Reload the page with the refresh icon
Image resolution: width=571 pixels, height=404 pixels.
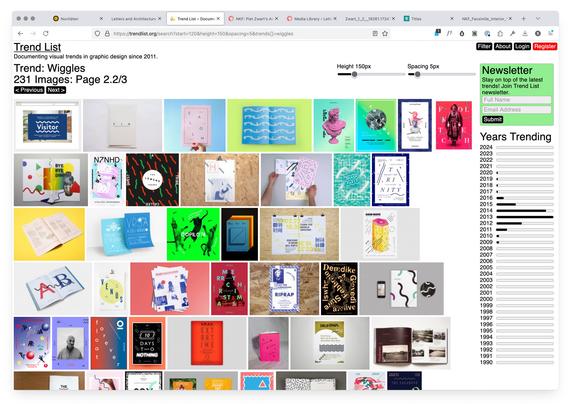(46, 34)
